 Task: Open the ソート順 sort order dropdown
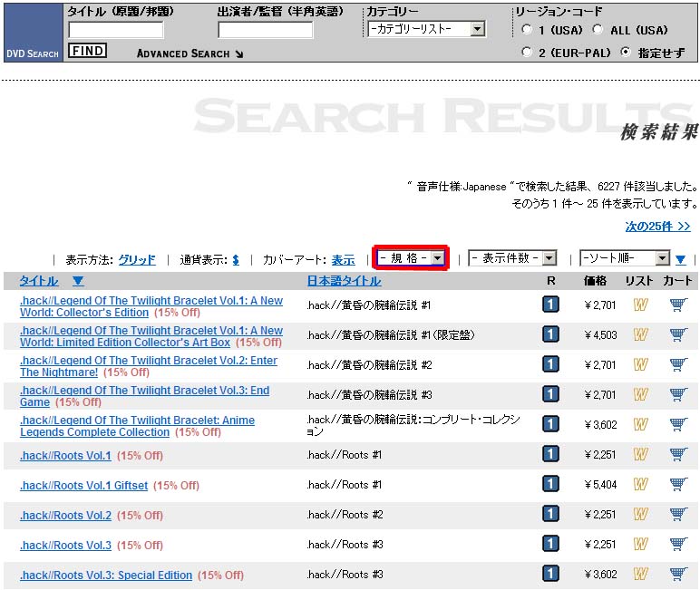(x=625, y=258)
